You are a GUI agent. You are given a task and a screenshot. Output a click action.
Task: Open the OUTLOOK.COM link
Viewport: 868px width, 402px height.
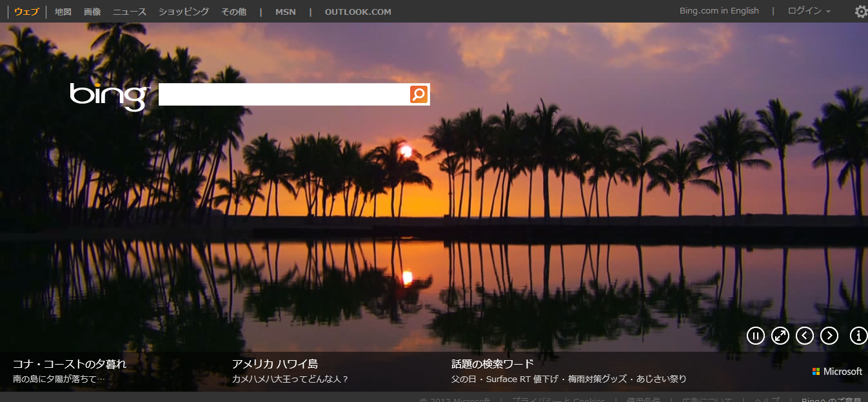pos(358,12)
